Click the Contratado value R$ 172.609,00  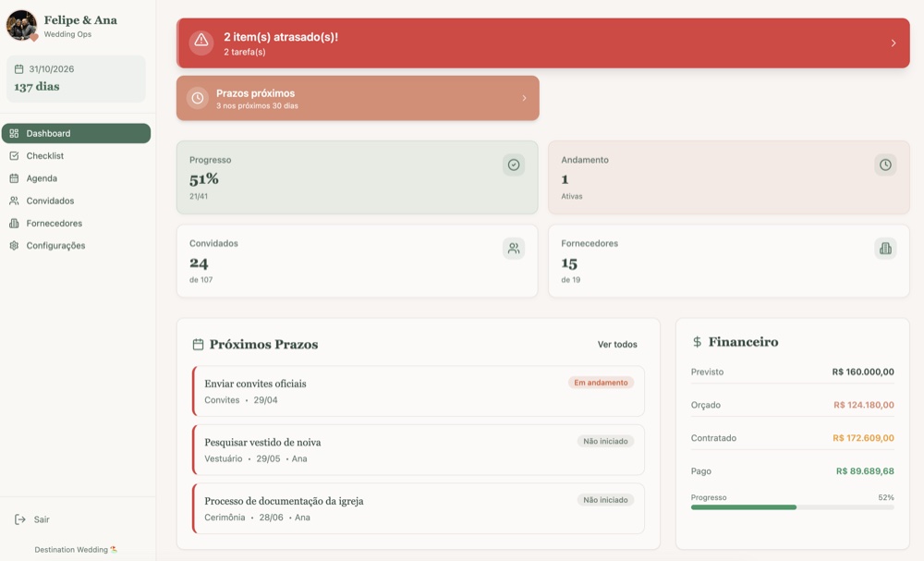pos(863,438)
